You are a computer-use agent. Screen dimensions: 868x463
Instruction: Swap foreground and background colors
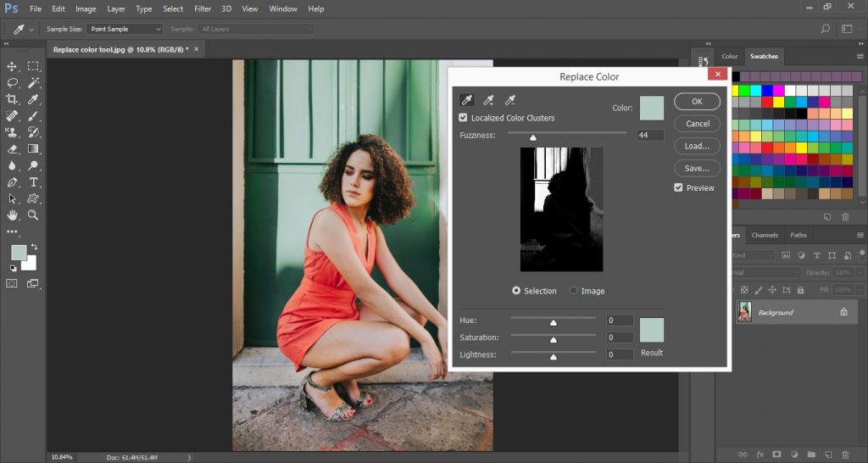tap(34, 247)
